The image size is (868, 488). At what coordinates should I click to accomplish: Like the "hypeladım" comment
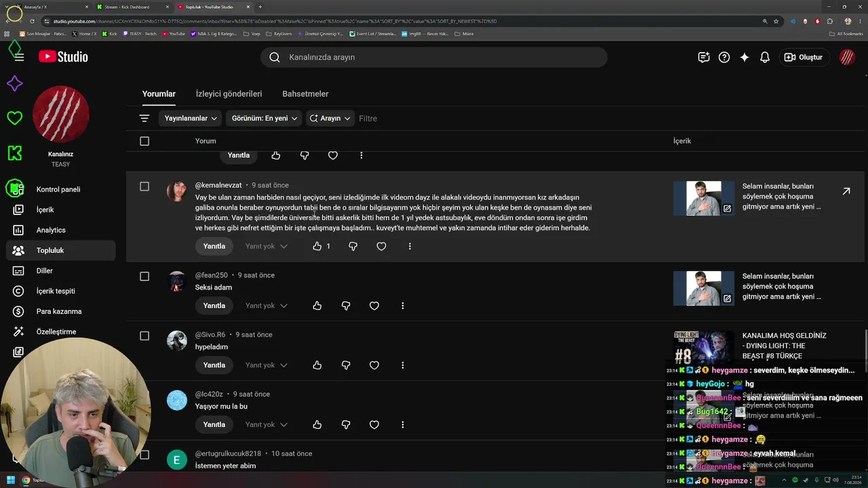pyautogui.click(x=317, y=365)
